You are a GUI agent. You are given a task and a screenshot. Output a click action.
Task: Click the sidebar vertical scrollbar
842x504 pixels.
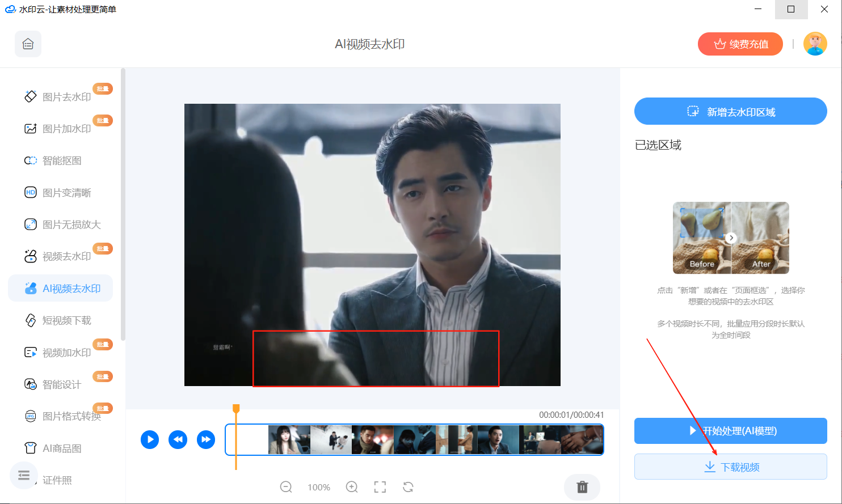coord(123,204)
